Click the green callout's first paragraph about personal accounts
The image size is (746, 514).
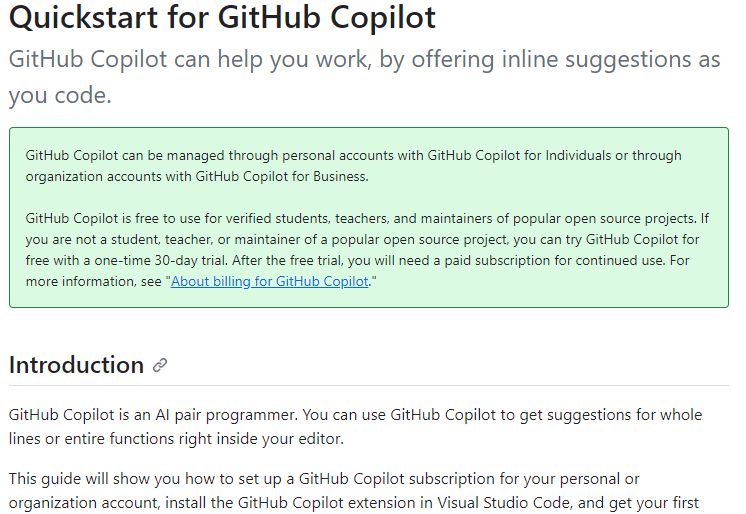point(353,166)
